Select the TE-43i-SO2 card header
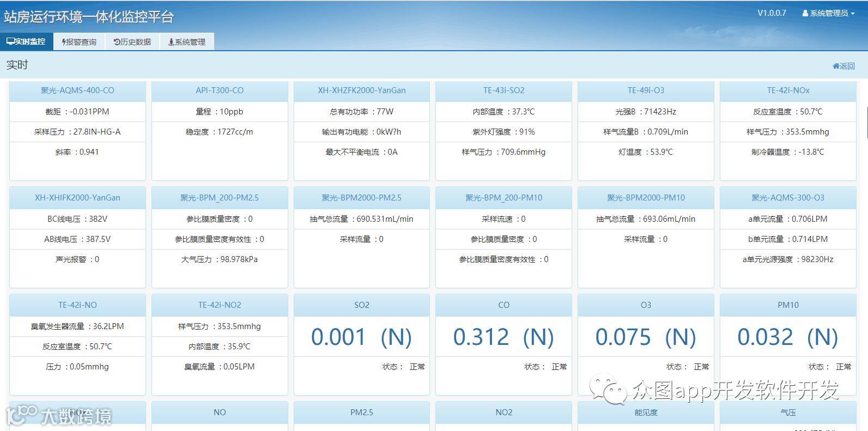 click(503, 91)
